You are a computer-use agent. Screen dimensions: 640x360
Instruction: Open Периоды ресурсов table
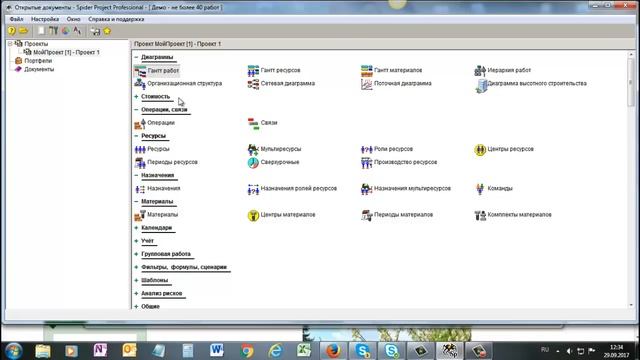(x=166, y=162)
